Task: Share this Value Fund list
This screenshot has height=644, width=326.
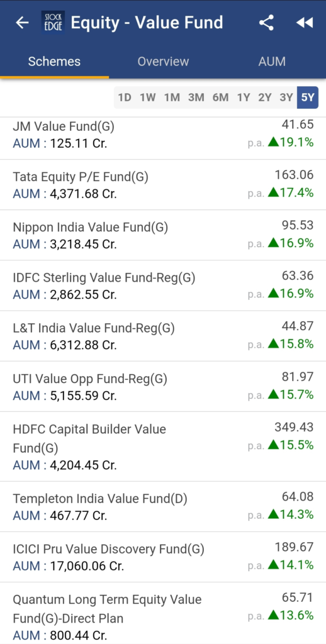Action: pyautogui.click(x=266, y=23)
